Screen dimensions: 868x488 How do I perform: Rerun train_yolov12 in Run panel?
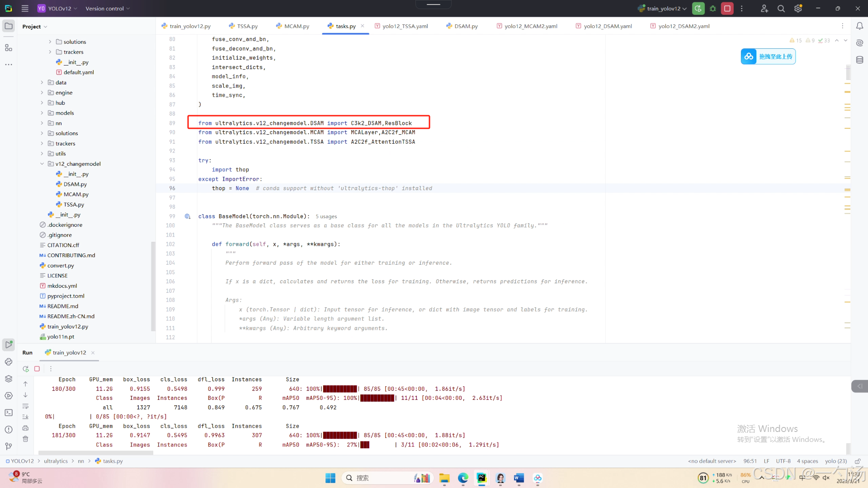coord(26,369)
